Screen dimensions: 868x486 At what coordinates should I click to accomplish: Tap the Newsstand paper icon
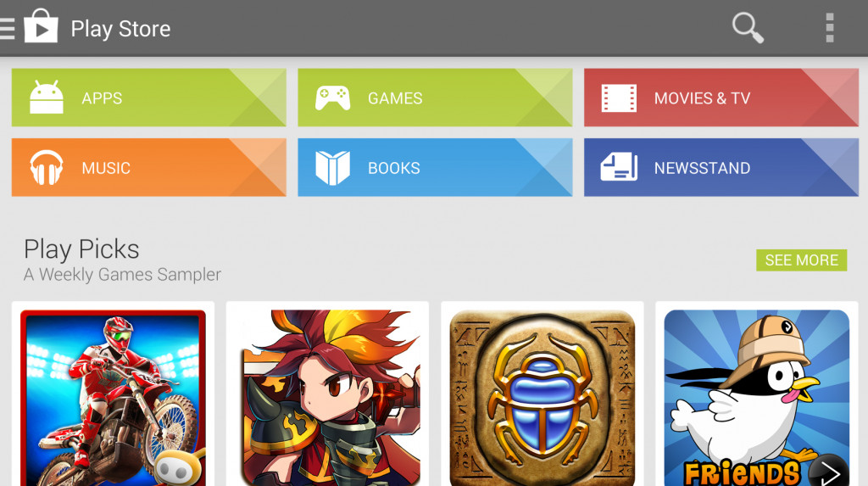[x=619, y=167]
